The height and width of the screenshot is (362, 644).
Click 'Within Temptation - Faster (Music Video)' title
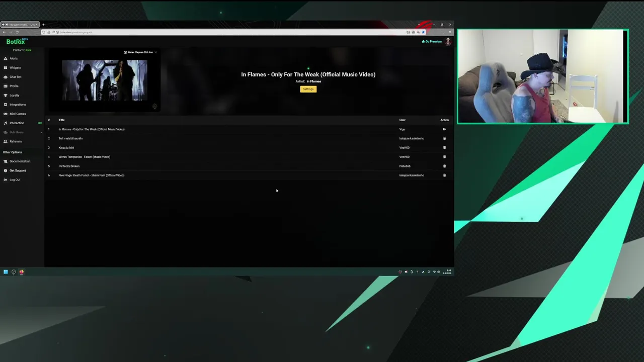pos(84,157)
